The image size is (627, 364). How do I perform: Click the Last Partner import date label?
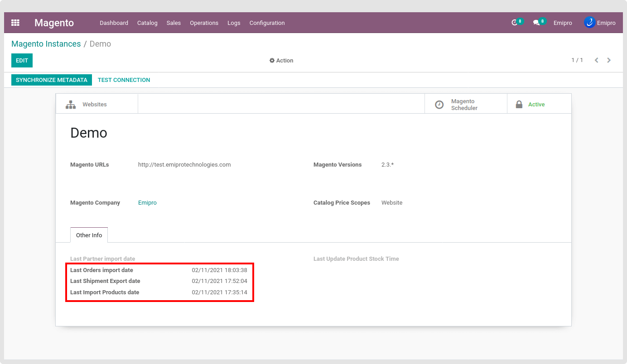click(103, 259)
